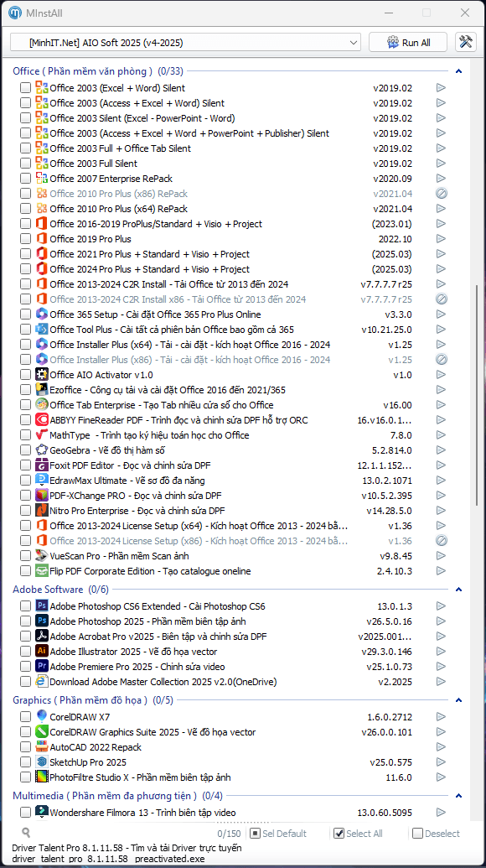Collapse the Multimedia section chevron
Viewport: 486px width, 868px height.
(458, 796)
